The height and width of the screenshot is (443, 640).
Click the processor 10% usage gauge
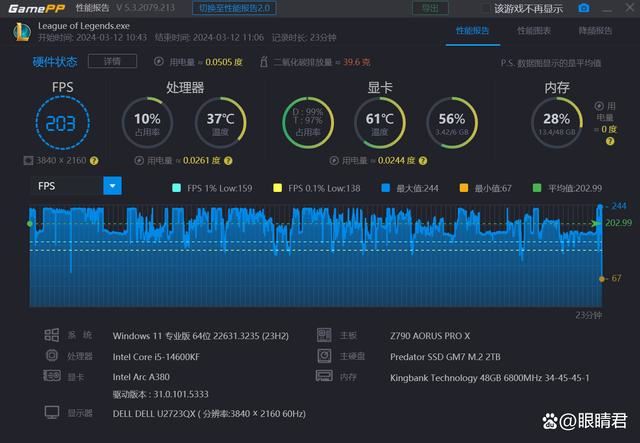pos(147,122)
